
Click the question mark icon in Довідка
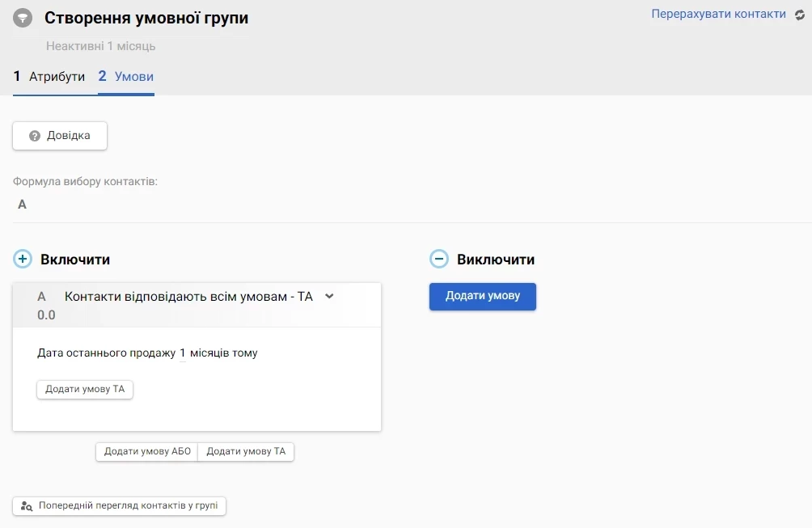(x=35, y=136)
